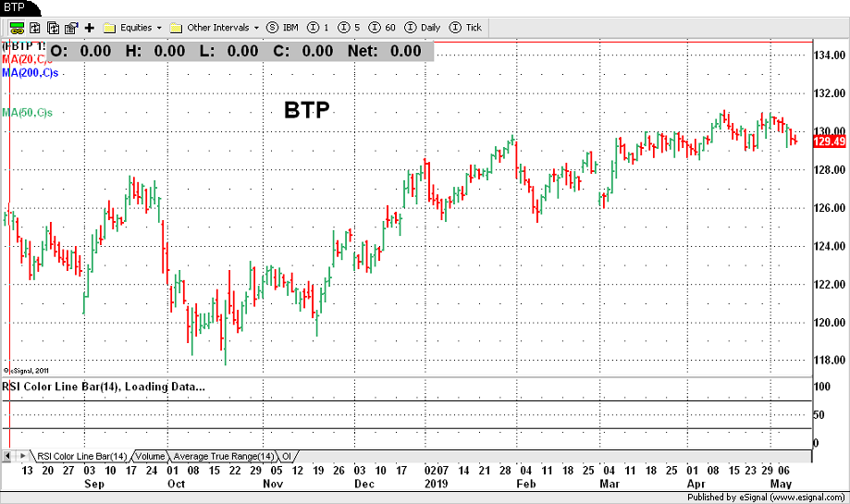Click the 134.00 price axis label
The width and height of the screenshot is (850, 504).
pos(830,55)
